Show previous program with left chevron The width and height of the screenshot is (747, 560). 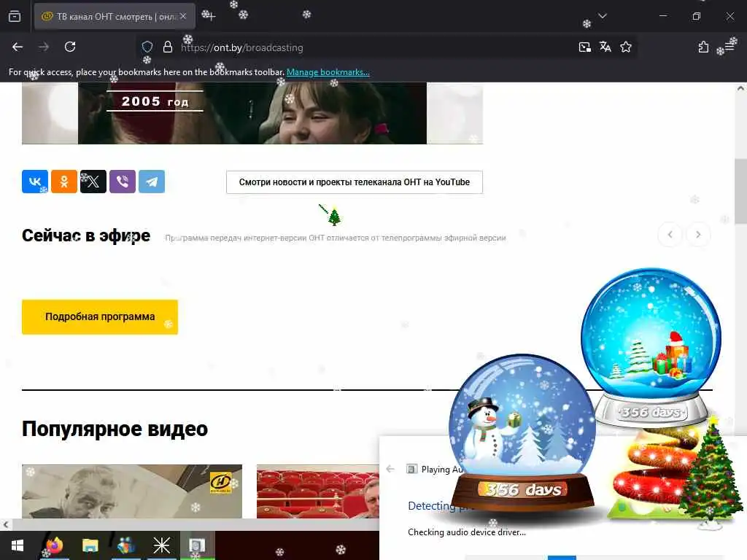670,234
